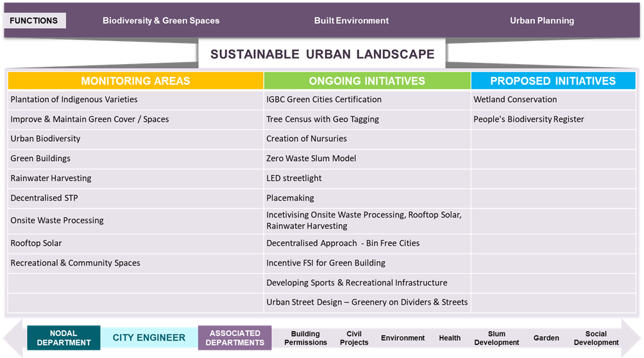Click Urban Street Design greenery initiative
The image size is (644, 358).
tap(367, 303)
